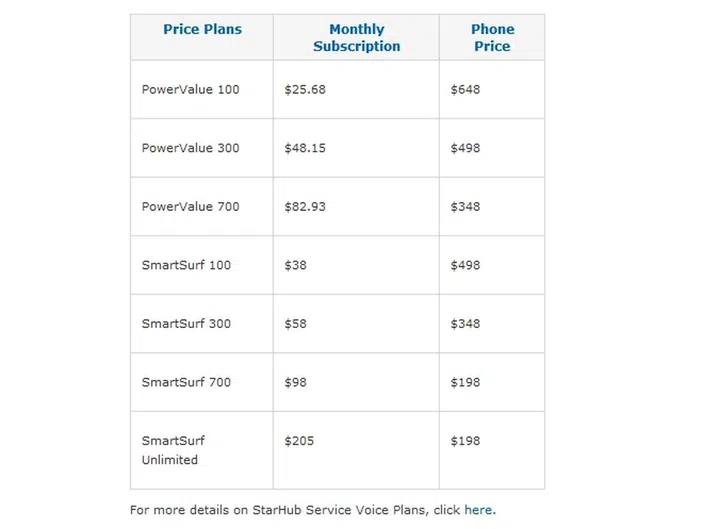Click the $648 phone price value
This screenshot has height=529, width=720.
pos(465,90)
